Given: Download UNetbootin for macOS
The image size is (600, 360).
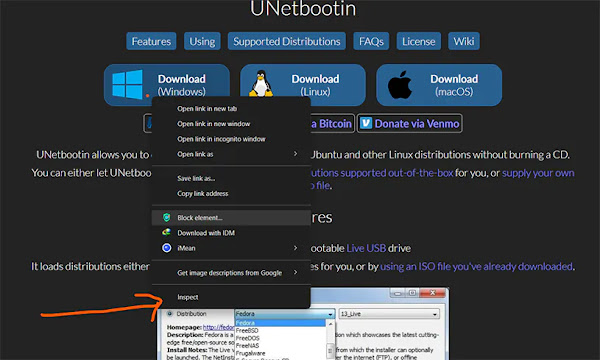Looking at the screenshot, I should click(439, 85).
